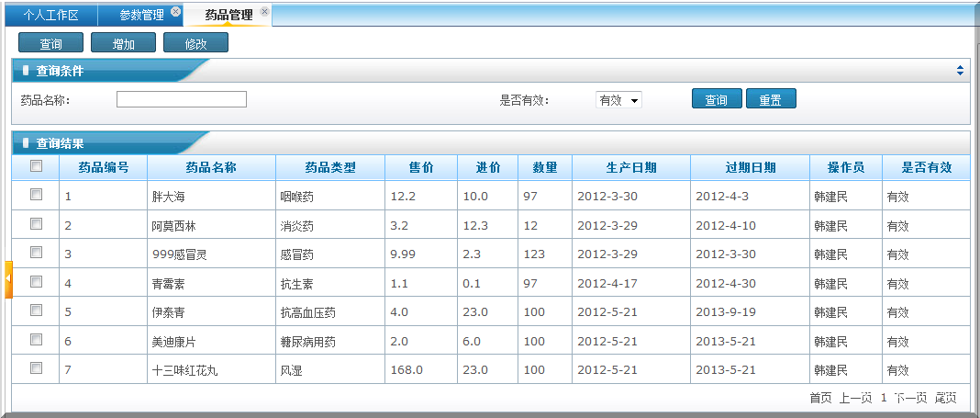The image size is (980, 418).
Task: Focus the 药品名称 text input
Action: [181, 99]
